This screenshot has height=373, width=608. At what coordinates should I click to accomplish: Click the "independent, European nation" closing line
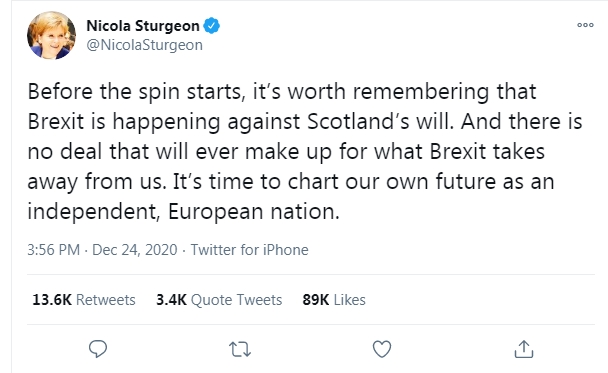pyautogui.click(x=183, y=212)
